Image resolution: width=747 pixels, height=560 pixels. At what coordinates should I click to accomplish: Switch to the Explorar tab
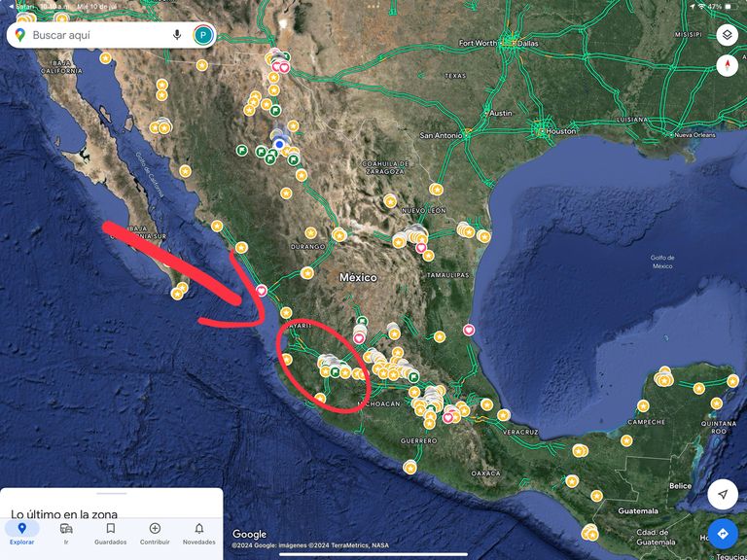[22, 533]
